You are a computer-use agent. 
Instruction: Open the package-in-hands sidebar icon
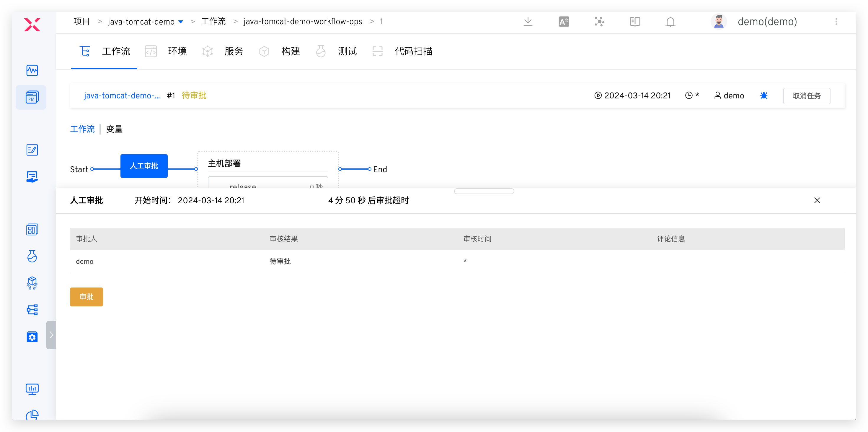click(32, 283)
